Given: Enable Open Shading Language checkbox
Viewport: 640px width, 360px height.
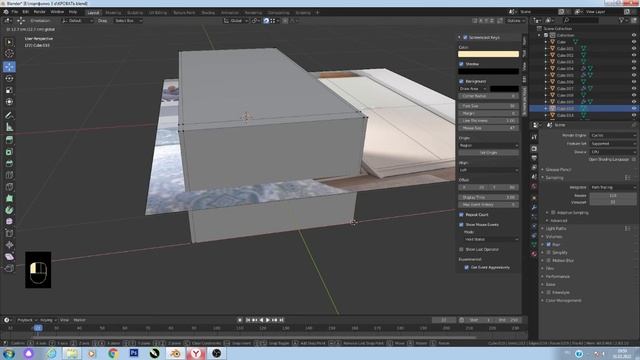Looking at the screenshot, I should 634,160.
